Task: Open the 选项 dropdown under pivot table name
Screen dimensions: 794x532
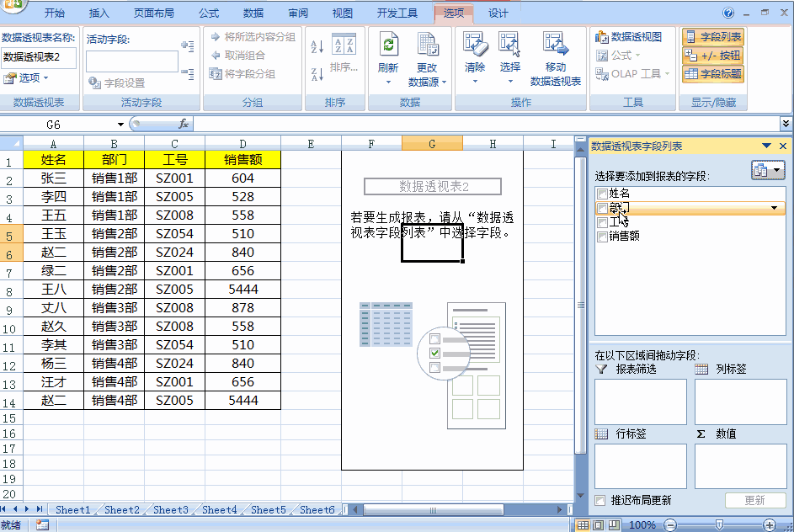Action: click(26, 78)
